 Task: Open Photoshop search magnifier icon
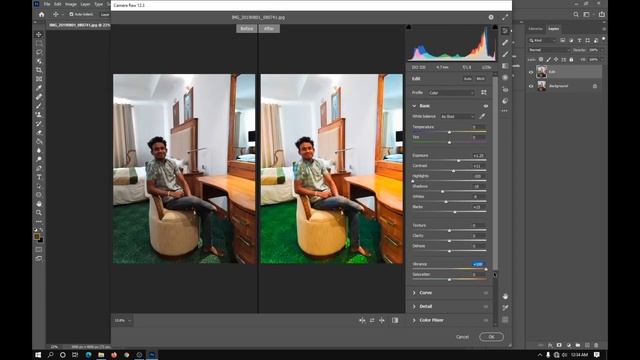(x=576, y=14)
